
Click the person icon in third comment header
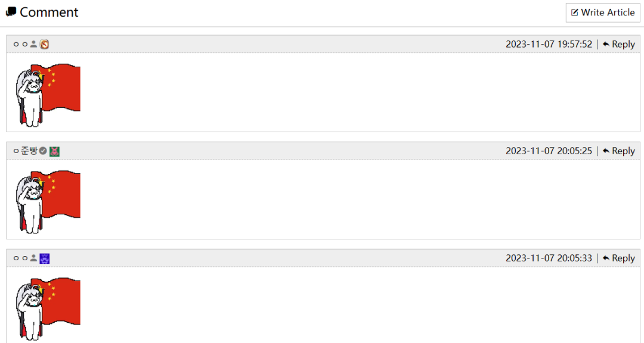34,258
